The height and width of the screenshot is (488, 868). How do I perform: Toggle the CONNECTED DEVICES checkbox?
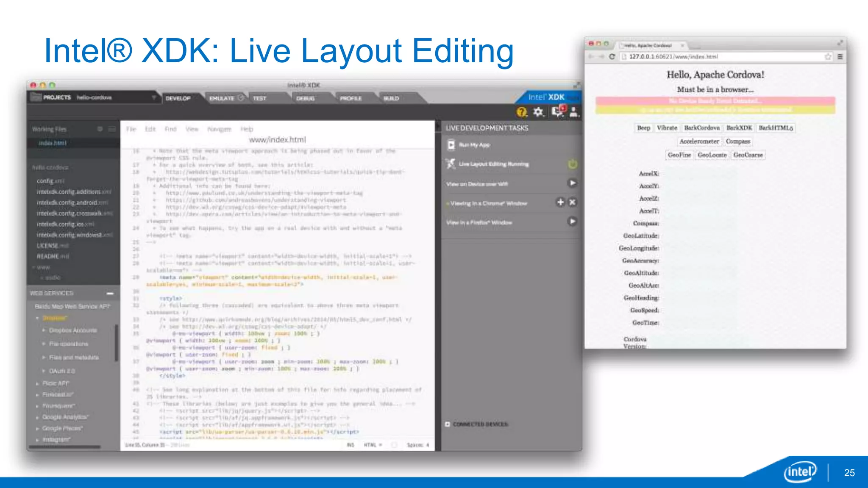(448, 424)
